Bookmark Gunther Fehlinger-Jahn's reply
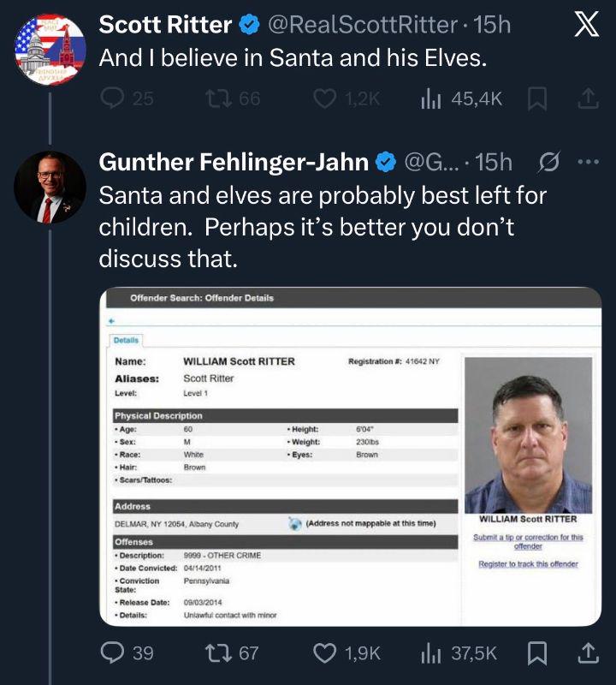This screenshot has width=616, height=685. coord(537,653)
